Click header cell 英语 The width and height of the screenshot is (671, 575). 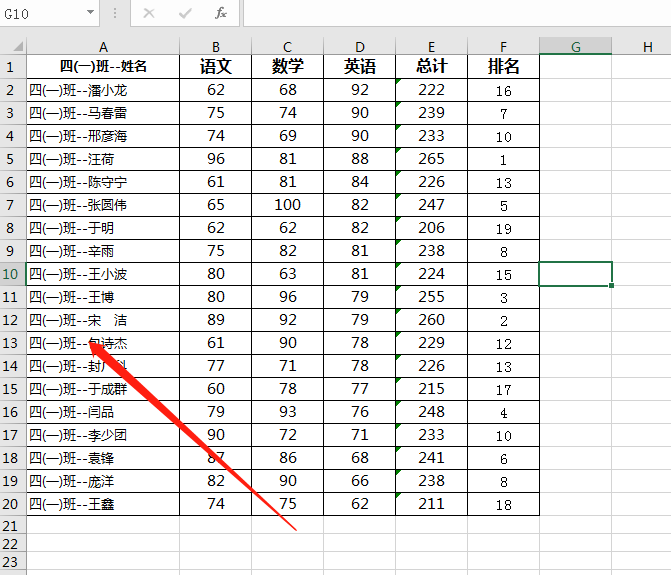tap(359, 67)
